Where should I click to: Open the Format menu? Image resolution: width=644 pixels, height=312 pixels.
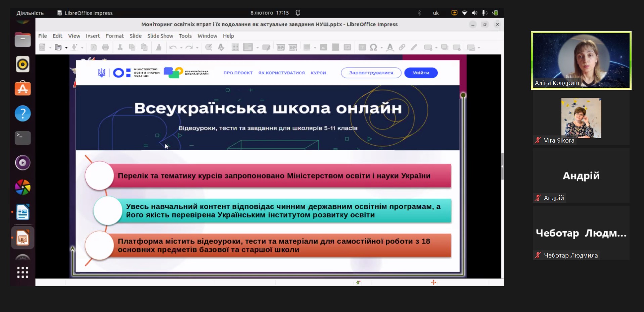[x=115, y=36]
